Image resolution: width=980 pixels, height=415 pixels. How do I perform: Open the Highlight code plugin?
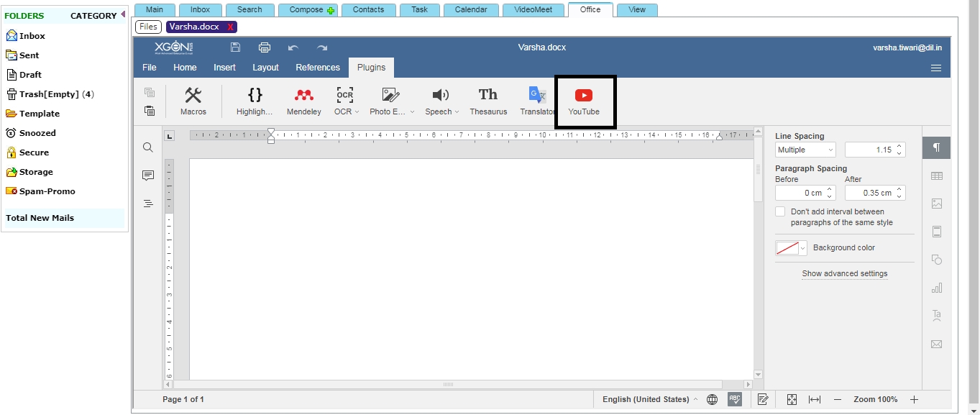(255, 101)
